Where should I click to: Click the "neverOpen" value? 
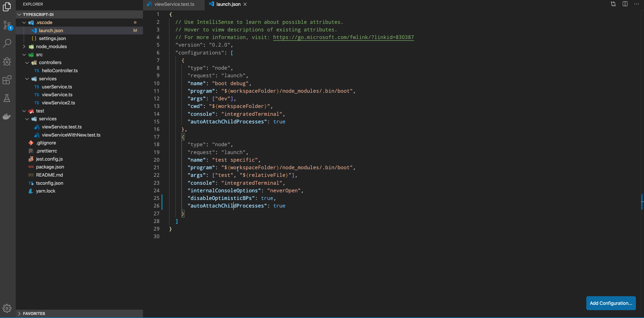pyautogui.click(x=284, y=191)
